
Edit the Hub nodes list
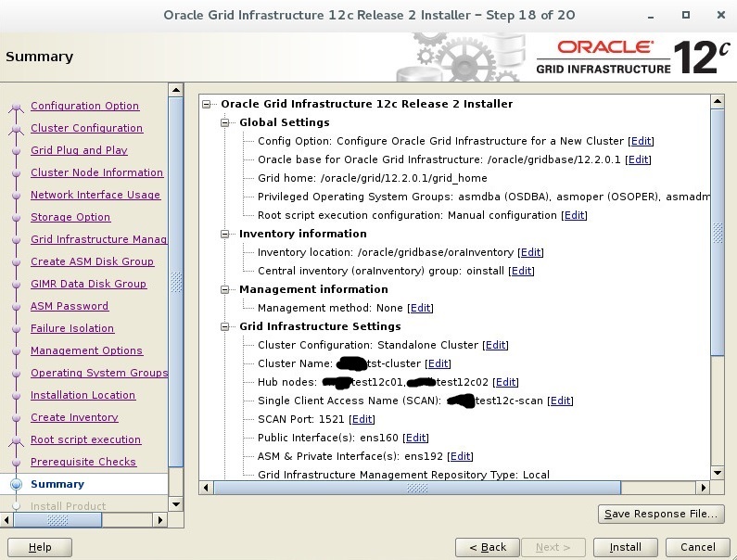click(505, 382)
